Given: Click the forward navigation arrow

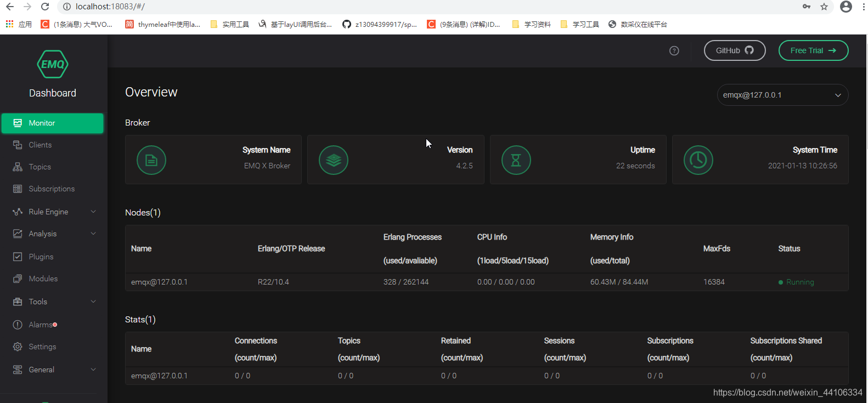Looking at the screenshot, I should tap(27, 7).
